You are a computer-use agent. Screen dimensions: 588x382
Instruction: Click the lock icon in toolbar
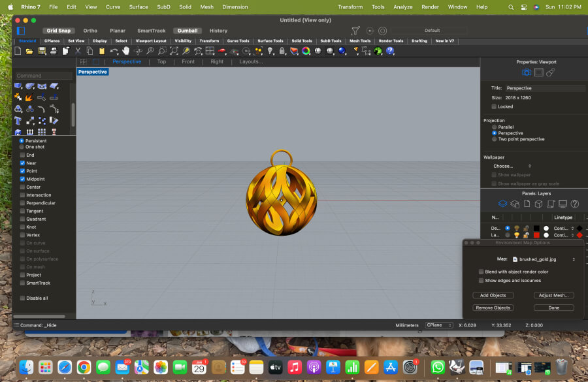pos(282,51)
